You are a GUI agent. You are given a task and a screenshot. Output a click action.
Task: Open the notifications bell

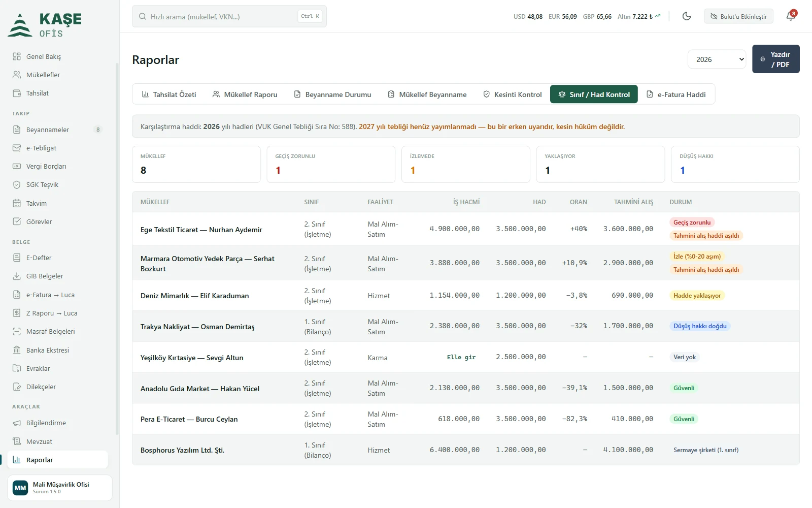coord(791,16)
